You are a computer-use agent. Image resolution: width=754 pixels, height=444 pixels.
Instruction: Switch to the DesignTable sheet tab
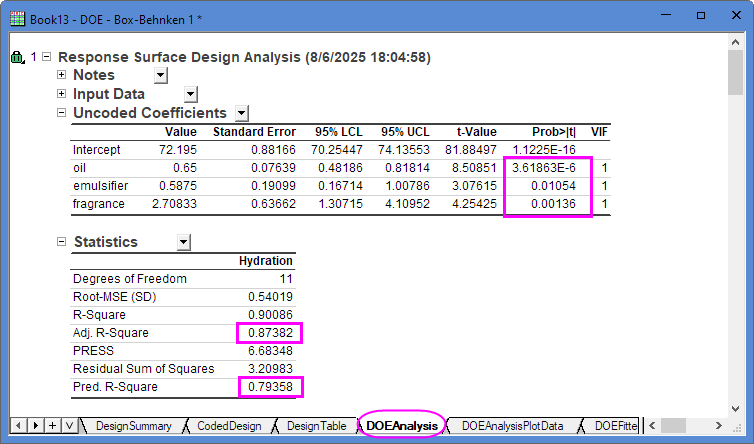point(316,426)
